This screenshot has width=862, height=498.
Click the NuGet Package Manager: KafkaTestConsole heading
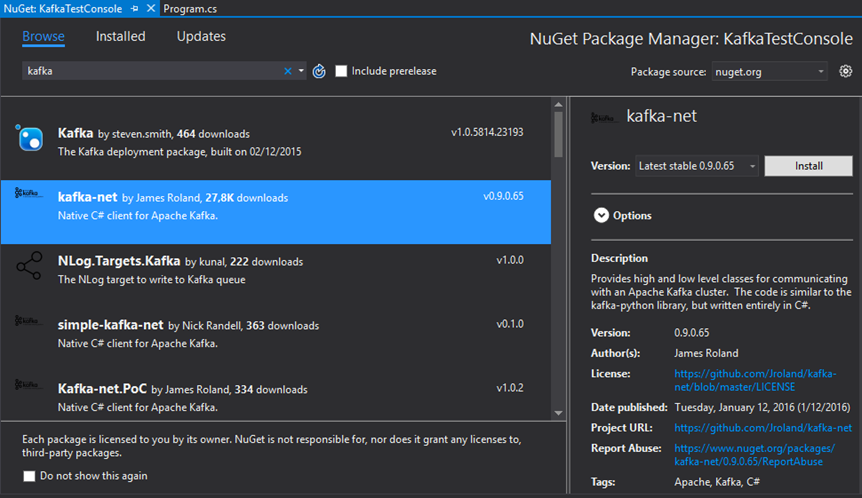pyautogui.click(x=691, y=39)
